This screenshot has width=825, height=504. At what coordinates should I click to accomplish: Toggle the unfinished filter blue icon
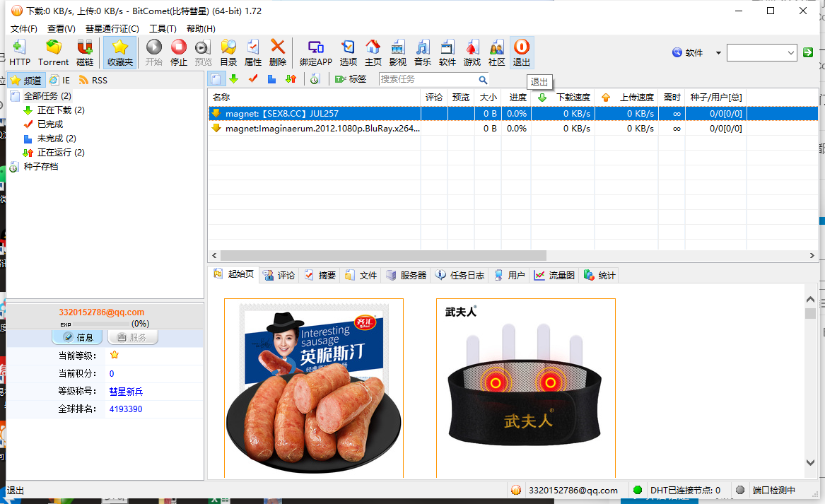(271, 79)
